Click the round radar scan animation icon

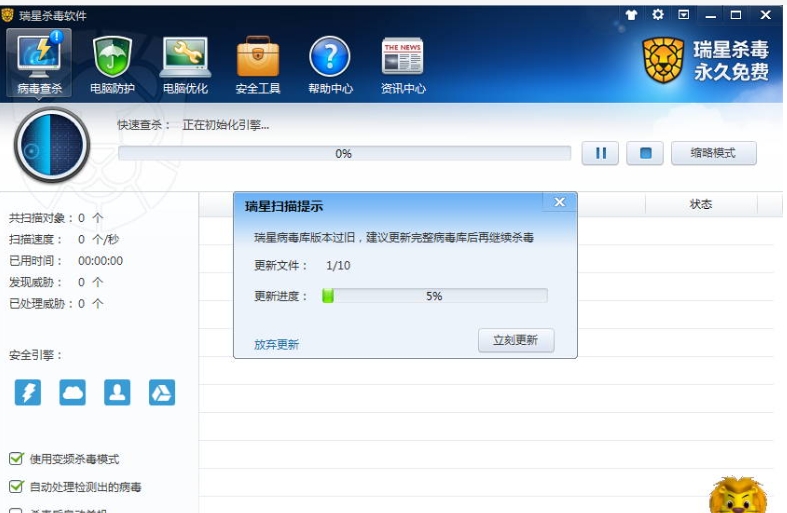pos(52,145)
